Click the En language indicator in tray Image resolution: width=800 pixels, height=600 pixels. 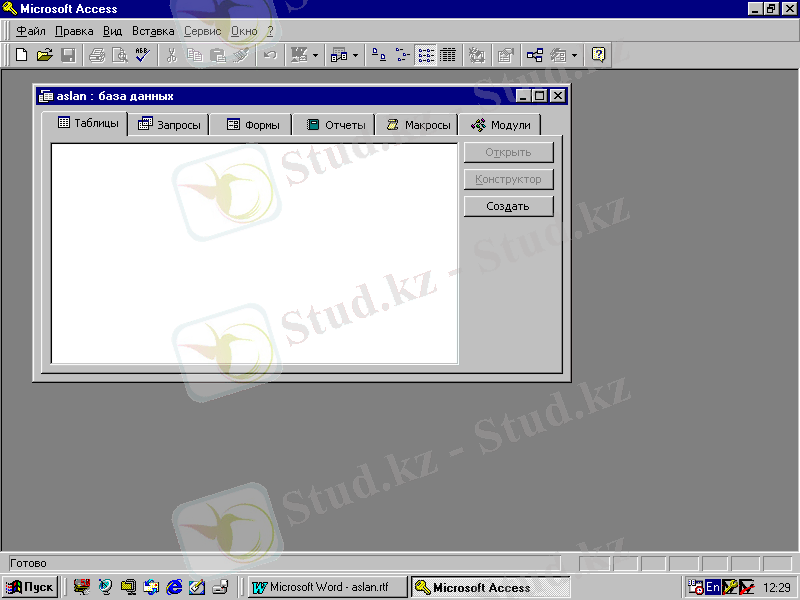[712, 587]
